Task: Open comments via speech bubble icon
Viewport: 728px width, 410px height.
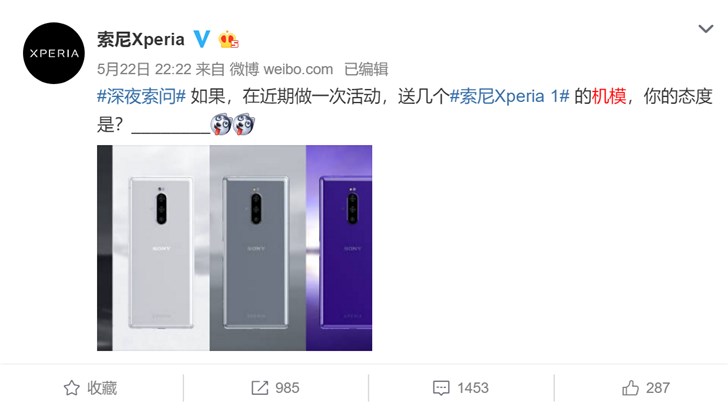Action: pos(441,388)
